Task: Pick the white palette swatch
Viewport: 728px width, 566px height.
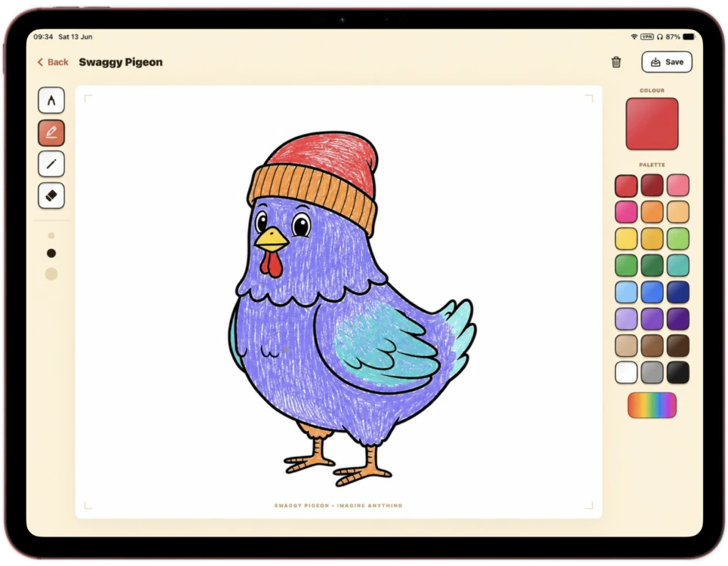Action: (x=626, y=372)
